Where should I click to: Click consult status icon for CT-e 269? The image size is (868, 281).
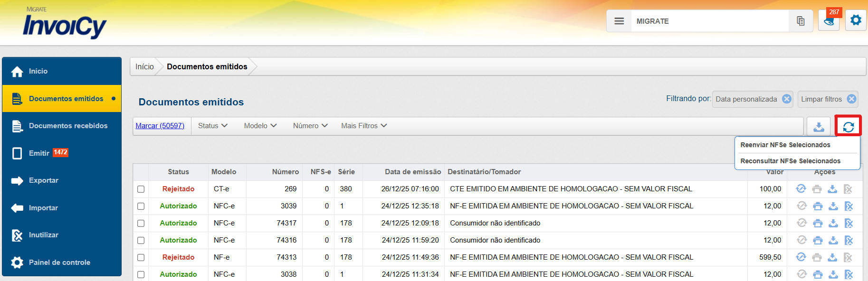click(801, 189)
